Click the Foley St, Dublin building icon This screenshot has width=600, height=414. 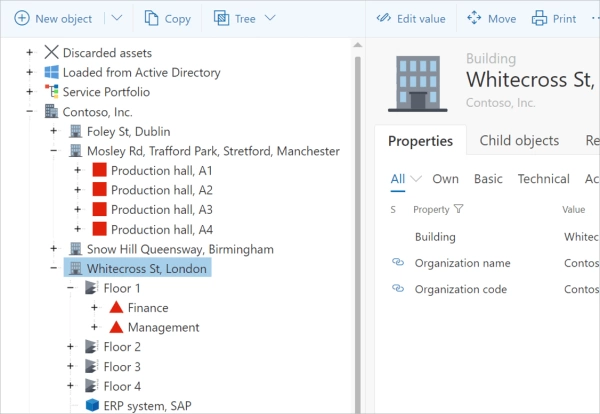[x=75, y=131]
